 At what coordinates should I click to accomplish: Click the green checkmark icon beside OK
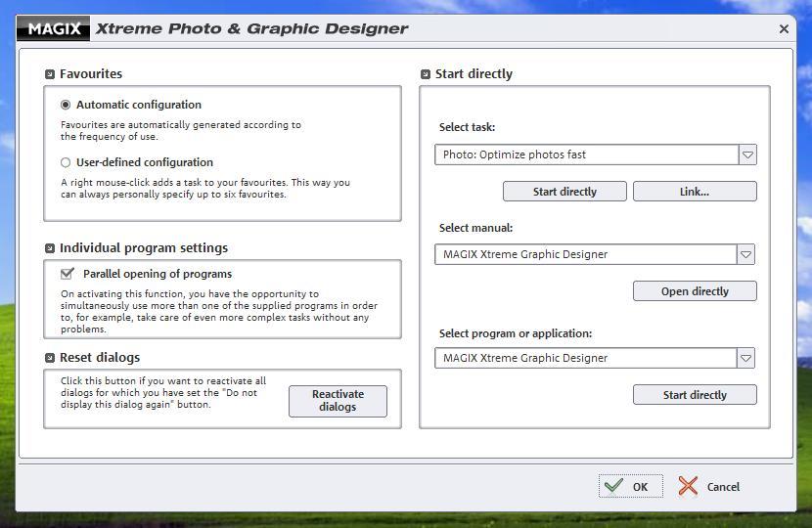click(614, 486)
